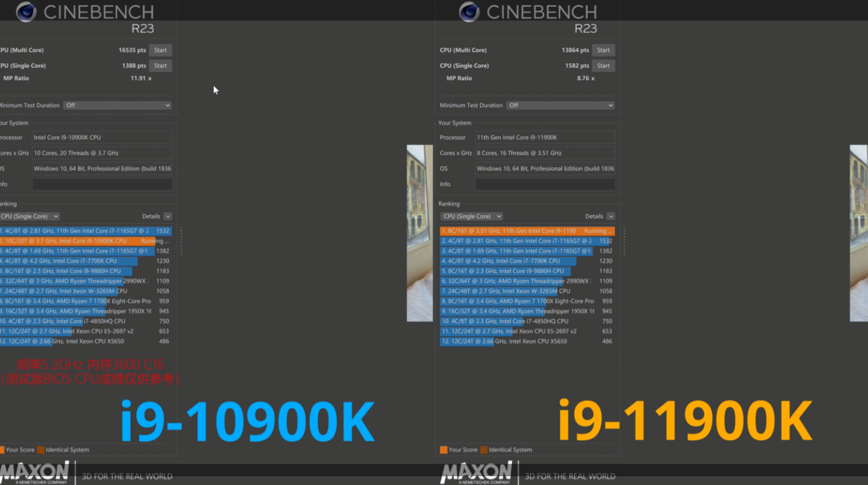The image size is (868, 485).
Task: Select the Threadripper 2990WX row in right ranking
Action: (x=528, y=281)
